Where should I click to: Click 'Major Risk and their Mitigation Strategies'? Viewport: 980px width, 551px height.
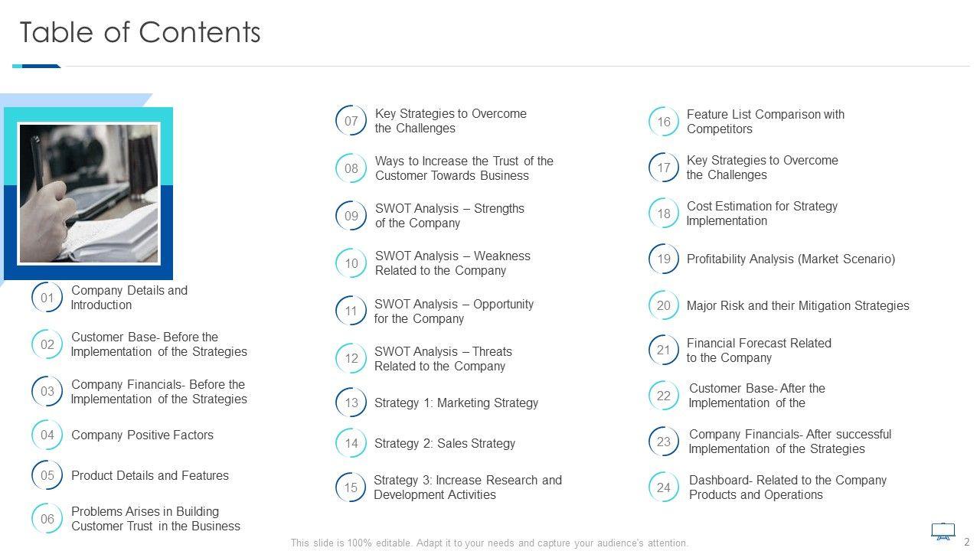pyautogui.click(x=798, y=306)
